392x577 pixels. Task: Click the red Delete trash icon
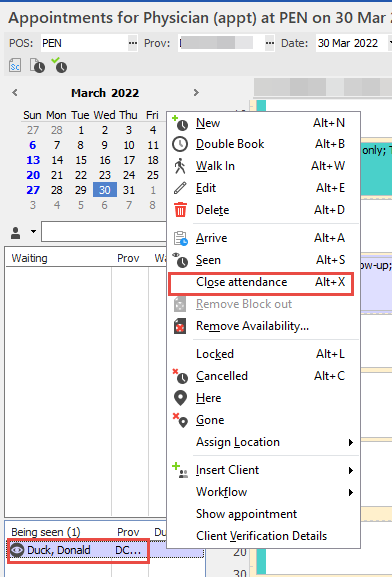click(180, 210)
